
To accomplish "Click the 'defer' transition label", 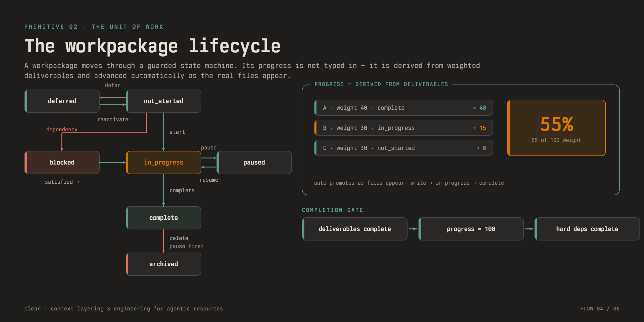I will point(112,85).
